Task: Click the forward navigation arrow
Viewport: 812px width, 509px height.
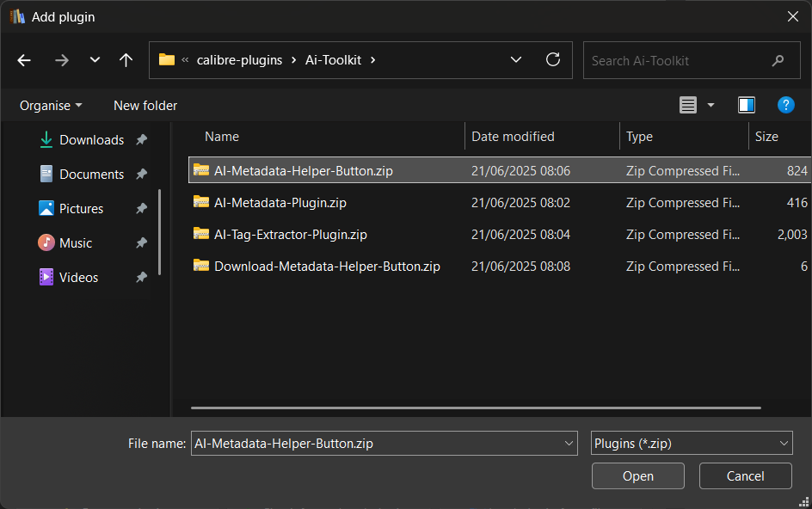Action: tap(62, 60)
